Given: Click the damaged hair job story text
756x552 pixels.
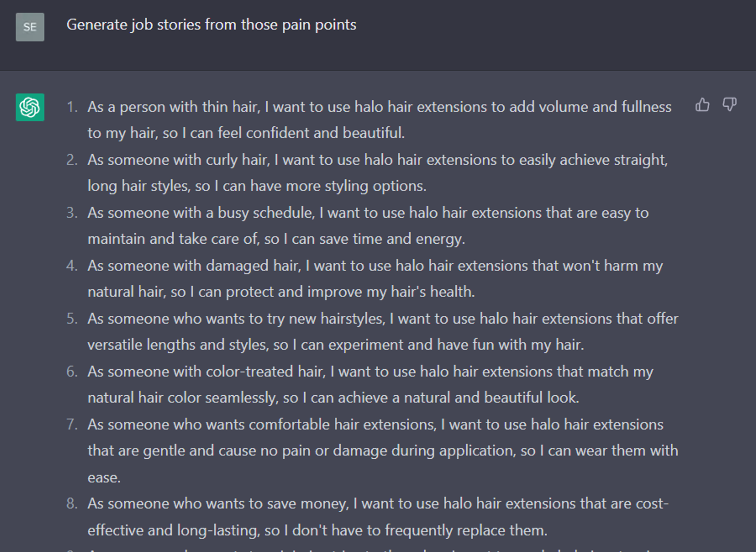Looking at the screenshot, I should tap(375, 278).
